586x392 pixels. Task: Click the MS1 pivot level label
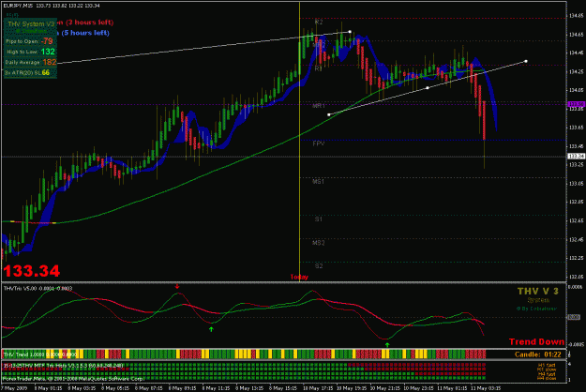319,182
